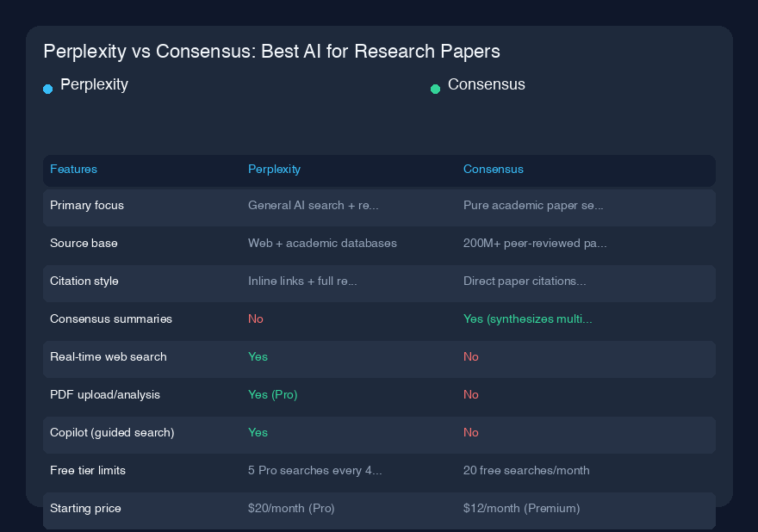Click 'No' in Real-time web search row
Image resolution: width=758 pixels, height=532 pixels.
[x=471, y=356]
